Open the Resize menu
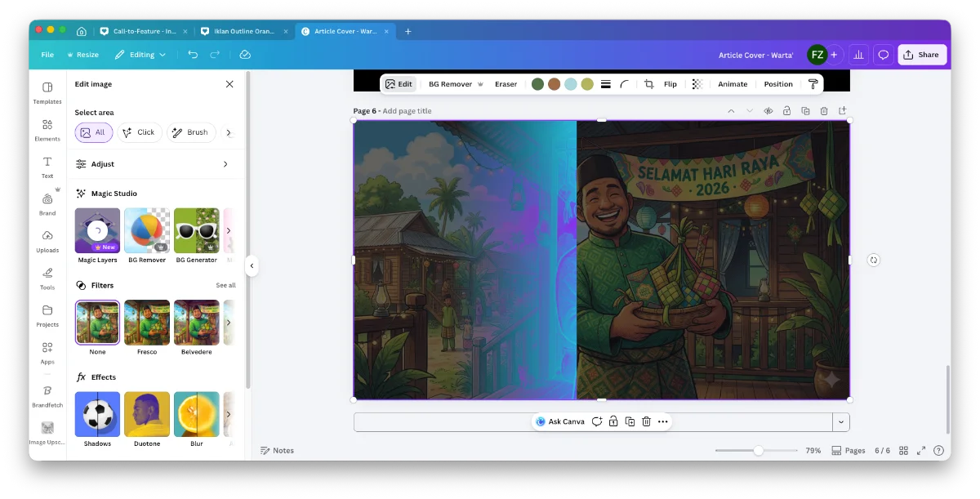The height and width of the screenshot is (499, 980). coord(82,55)
